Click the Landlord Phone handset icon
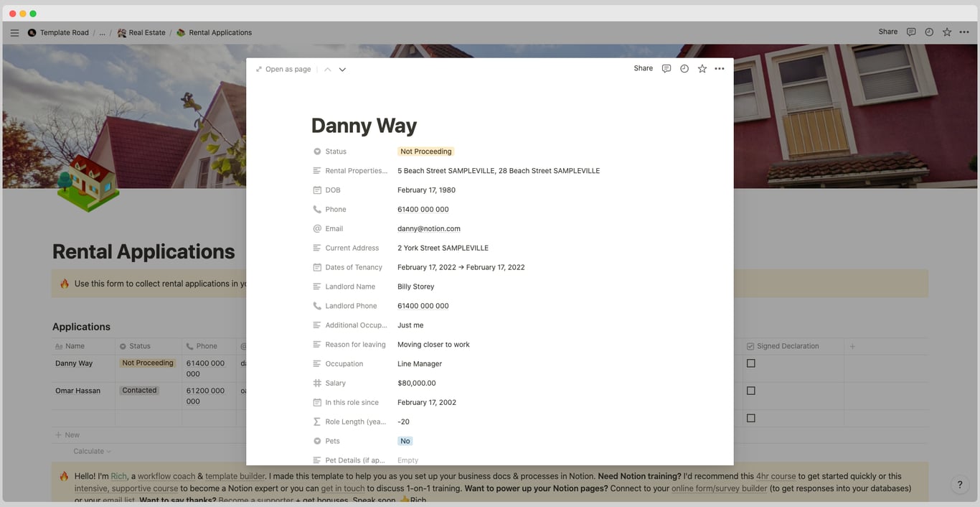980x507 pixels. 317,306
